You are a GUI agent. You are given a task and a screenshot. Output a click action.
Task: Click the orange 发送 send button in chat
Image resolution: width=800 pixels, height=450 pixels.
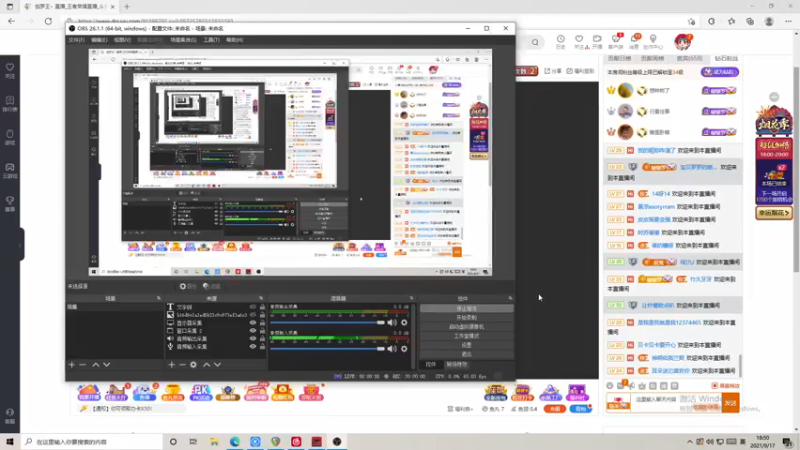click(x=730, y=403)
